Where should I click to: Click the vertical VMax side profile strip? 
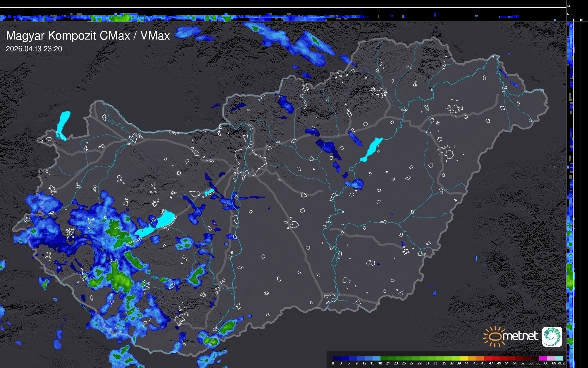[570, 192]
